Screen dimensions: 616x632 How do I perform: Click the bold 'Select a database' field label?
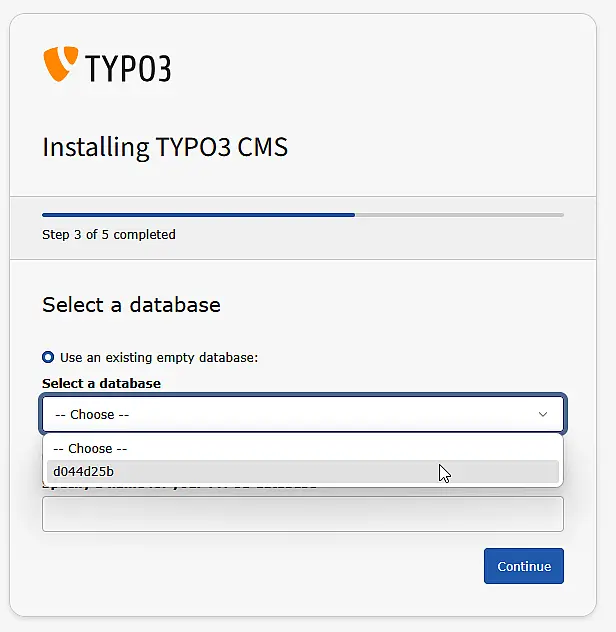(101, 383)
